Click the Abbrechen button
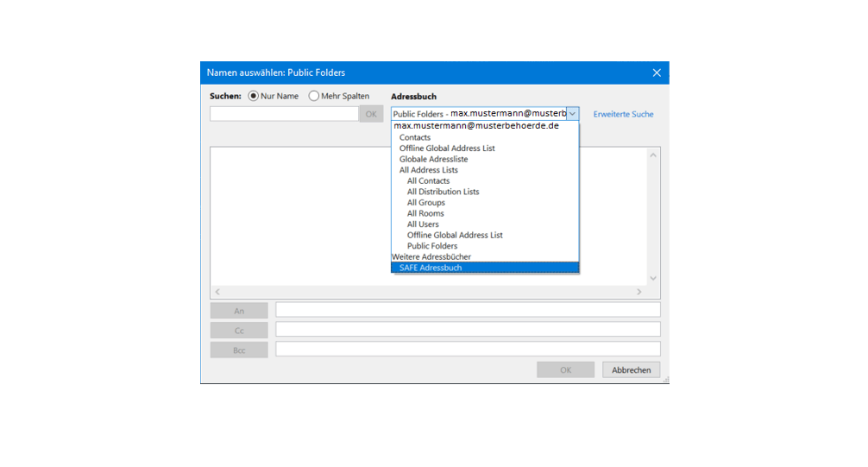 [x=631, y=369]
